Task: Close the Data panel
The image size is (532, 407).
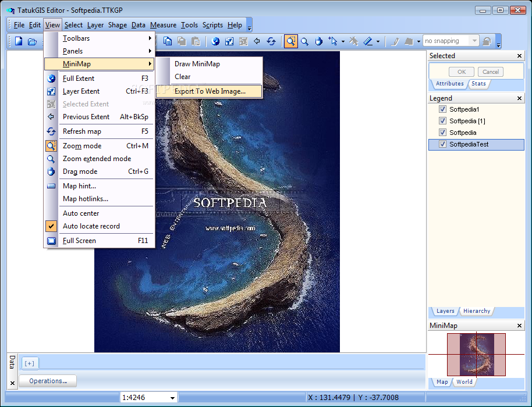Action: 13,383
